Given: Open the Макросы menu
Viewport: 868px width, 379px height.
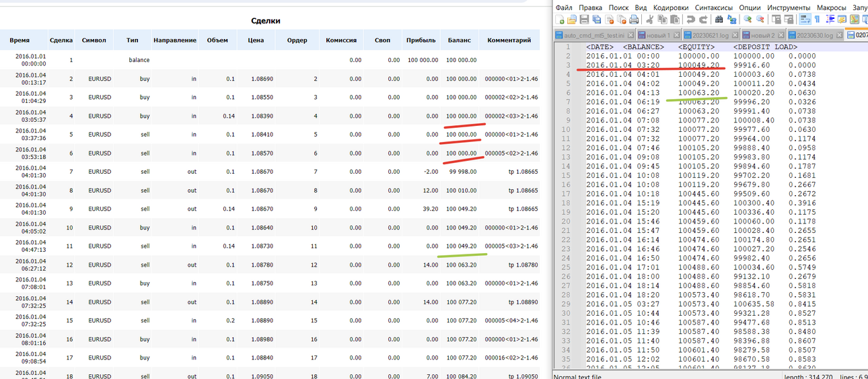Looking at the screenshot, I should pyautogui.click(x=832, y=7).
